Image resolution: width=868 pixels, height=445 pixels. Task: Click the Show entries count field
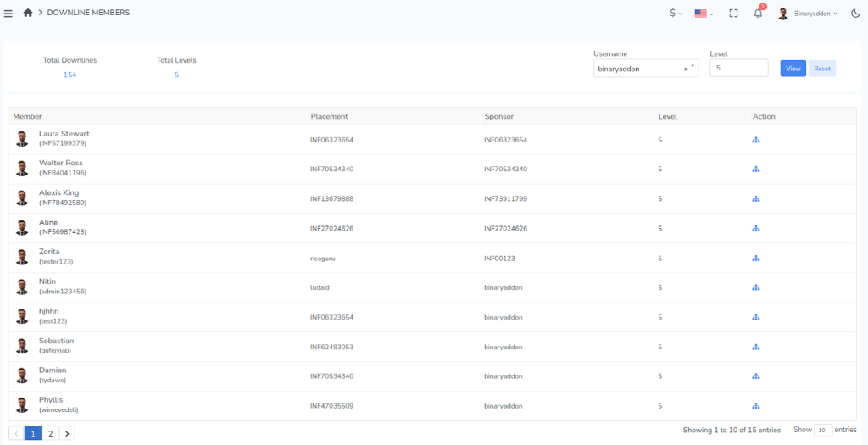point(822,431)
